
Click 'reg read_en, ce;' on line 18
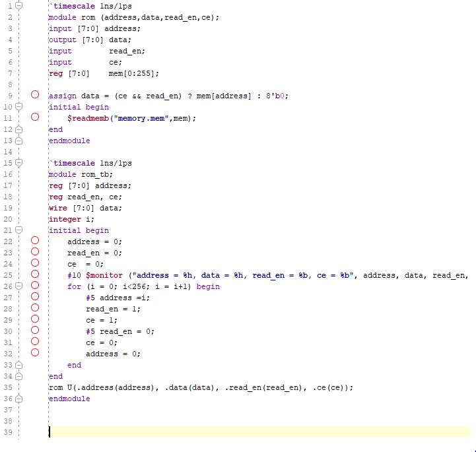pos(85,197)
